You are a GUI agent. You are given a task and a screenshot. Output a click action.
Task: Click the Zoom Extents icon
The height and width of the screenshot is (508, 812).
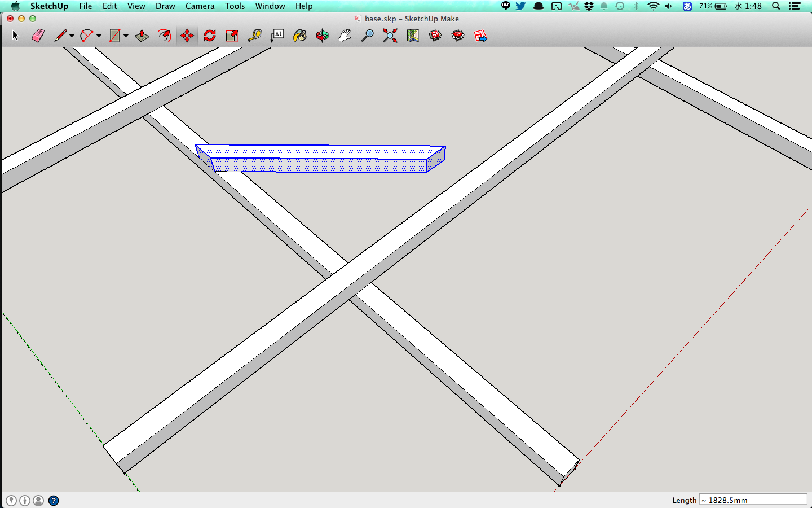click(x=390, y=36)
